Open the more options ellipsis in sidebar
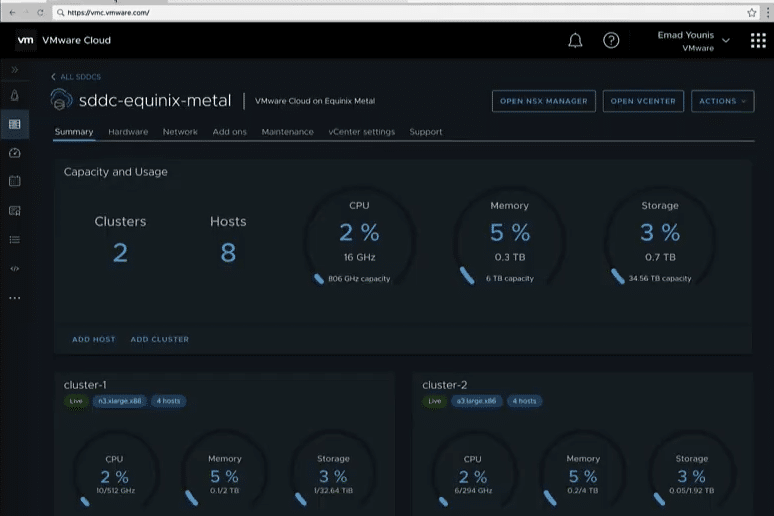This screenshot has height=516, width=774. tap(15, 298)
